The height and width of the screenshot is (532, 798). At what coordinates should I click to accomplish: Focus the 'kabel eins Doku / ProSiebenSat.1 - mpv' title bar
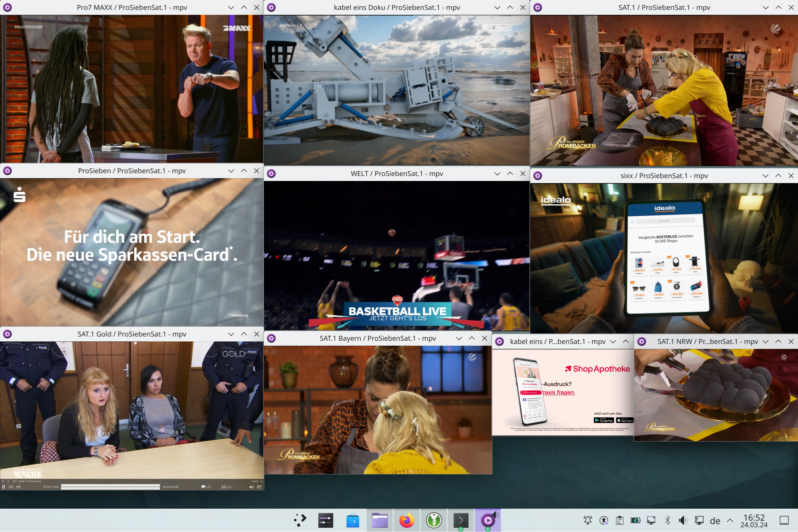point(397,7)
